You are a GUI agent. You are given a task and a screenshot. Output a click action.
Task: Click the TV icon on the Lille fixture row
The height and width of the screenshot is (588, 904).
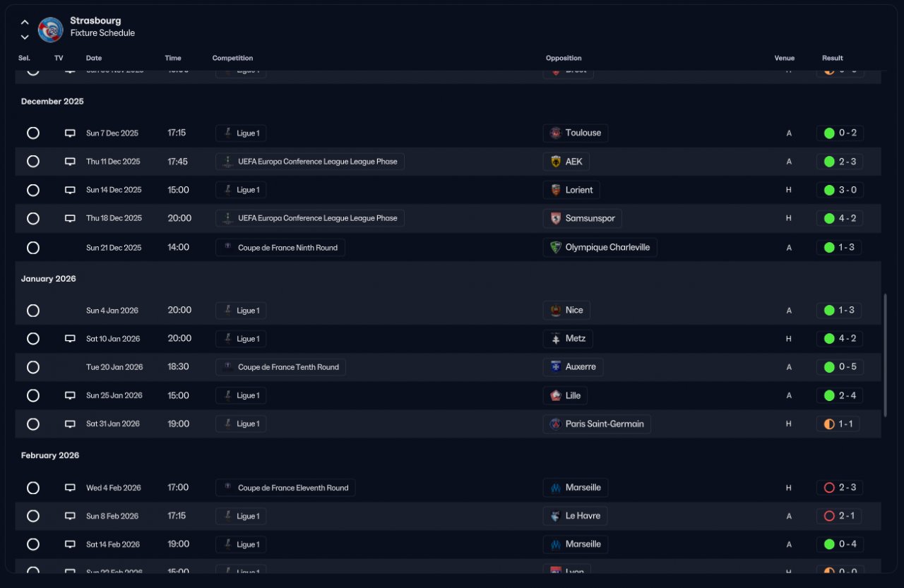[x=70, y=396]
